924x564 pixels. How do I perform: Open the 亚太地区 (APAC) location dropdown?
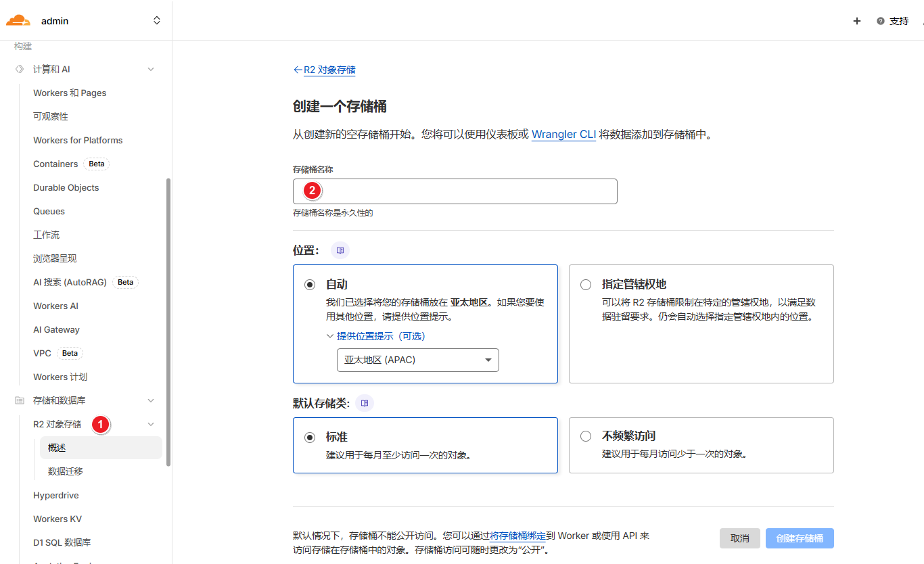click(x=417, y=360)
